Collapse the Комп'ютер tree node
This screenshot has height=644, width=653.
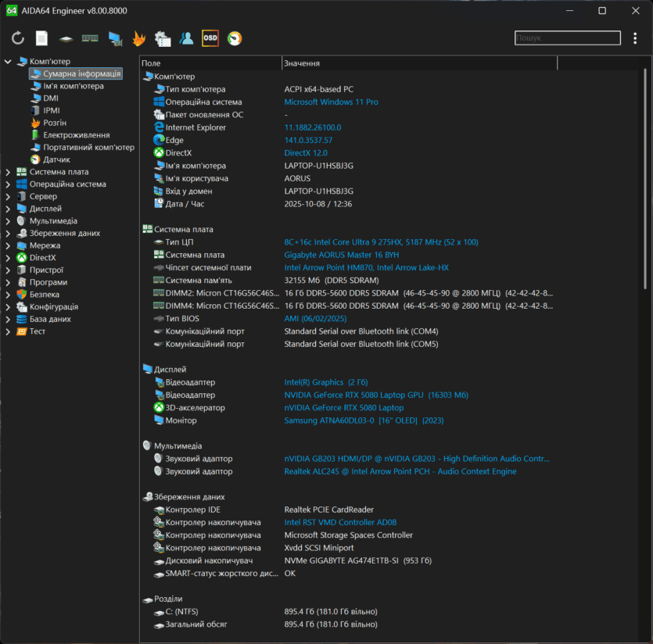point(8,62)
